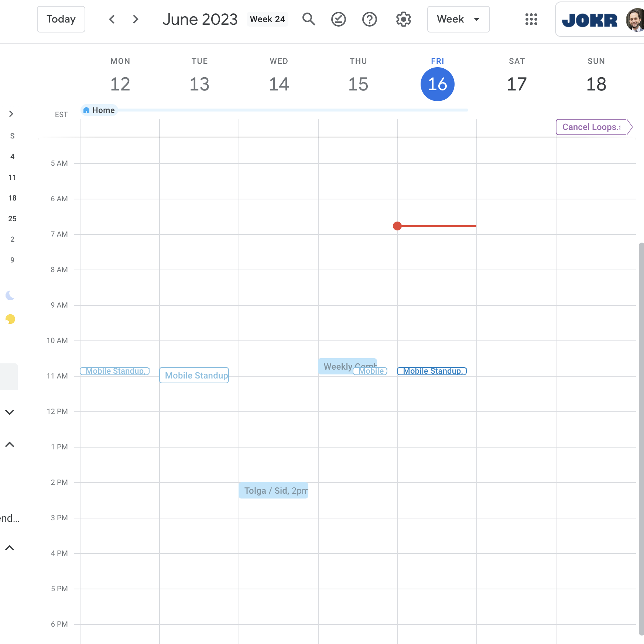
Task: Go to previous week arrow
Action: (112, 19)
